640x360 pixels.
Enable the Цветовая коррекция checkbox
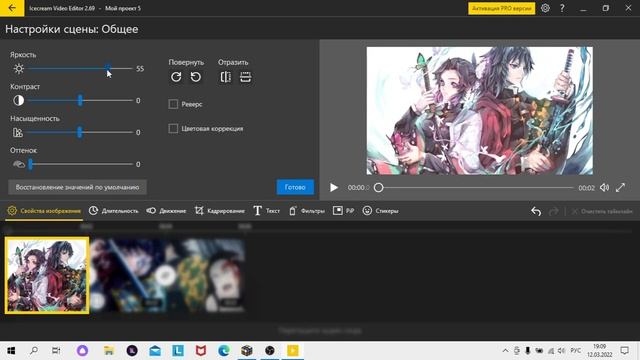pos(173,129)
